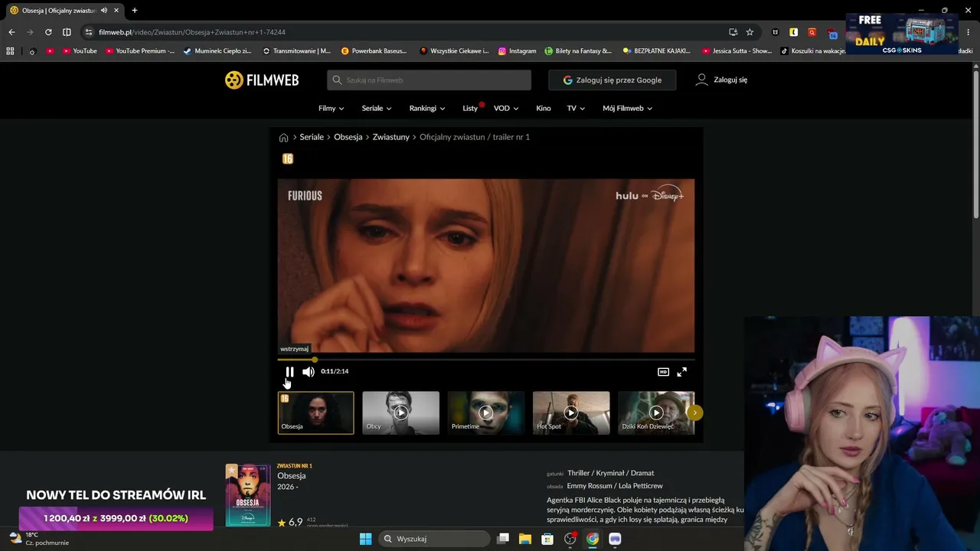Open the 'Wszystkie Ciekawe' bookmark
Image resolution: width=980 pixels, height=551 pixels.
[454, 51]
